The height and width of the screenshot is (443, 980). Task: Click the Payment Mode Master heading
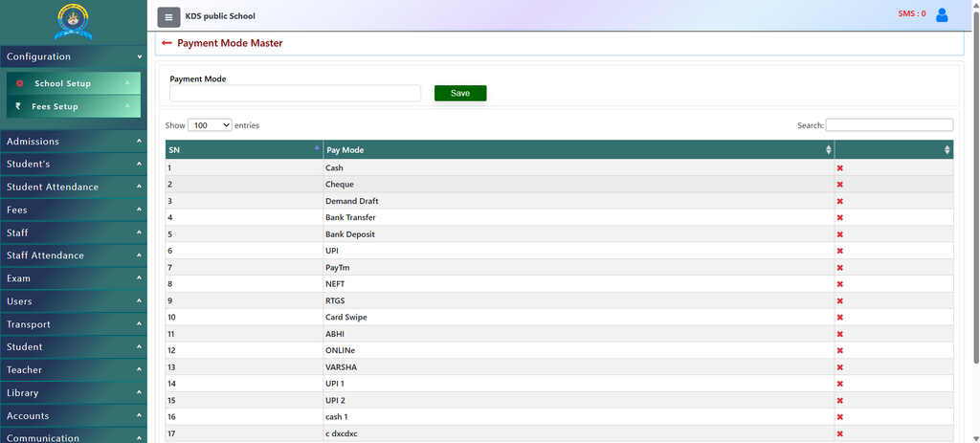[x=230, y=43]
